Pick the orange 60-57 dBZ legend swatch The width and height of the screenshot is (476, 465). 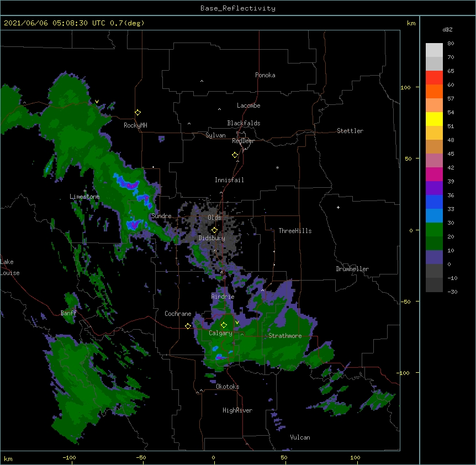434,92
